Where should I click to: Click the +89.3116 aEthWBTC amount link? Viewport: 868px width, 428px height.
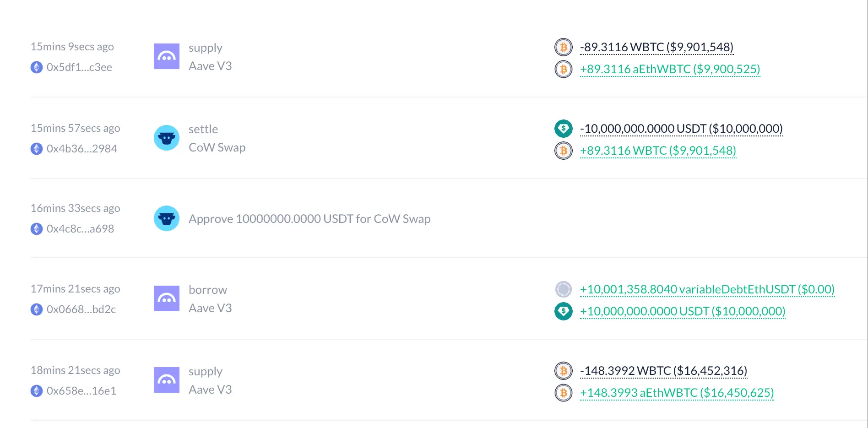click(x=669, y=69)
